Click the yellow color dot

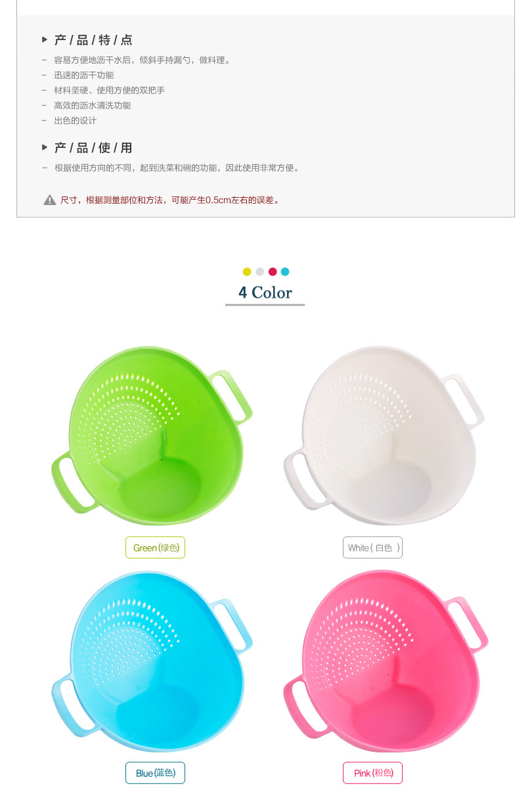tap(247, 271)
